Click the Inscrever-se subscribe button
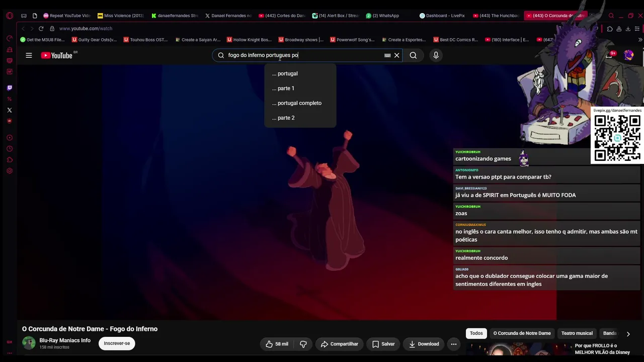644x362 pixels. pyautogui.click(x=117, y=343)
